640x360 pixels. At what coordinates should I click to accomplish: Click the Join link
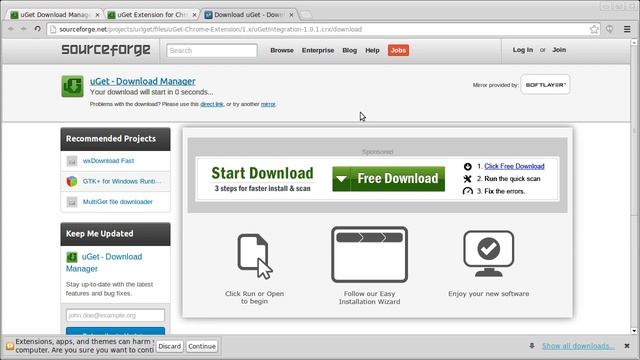[x=559, y=50]
